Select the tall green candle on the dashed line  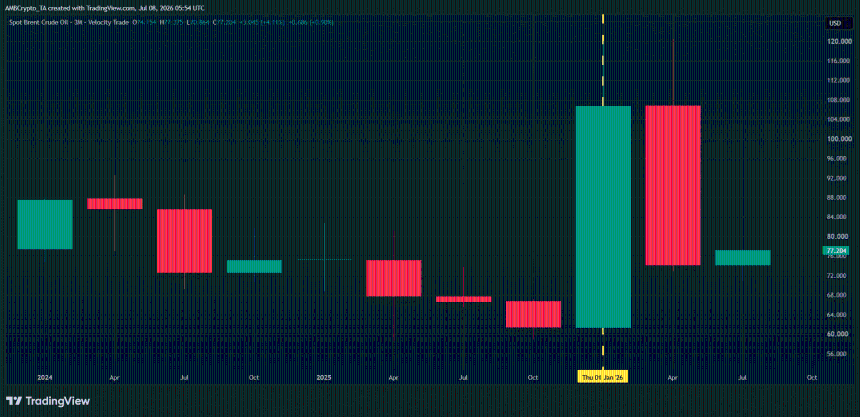click(603, 217)
